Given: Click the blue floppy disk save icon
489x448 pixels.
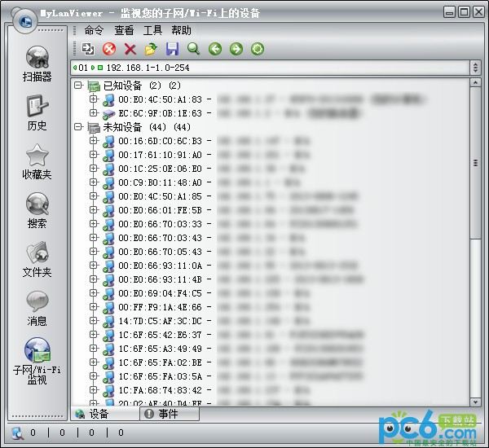Looking at the screenshot, I should coord(172,50).
